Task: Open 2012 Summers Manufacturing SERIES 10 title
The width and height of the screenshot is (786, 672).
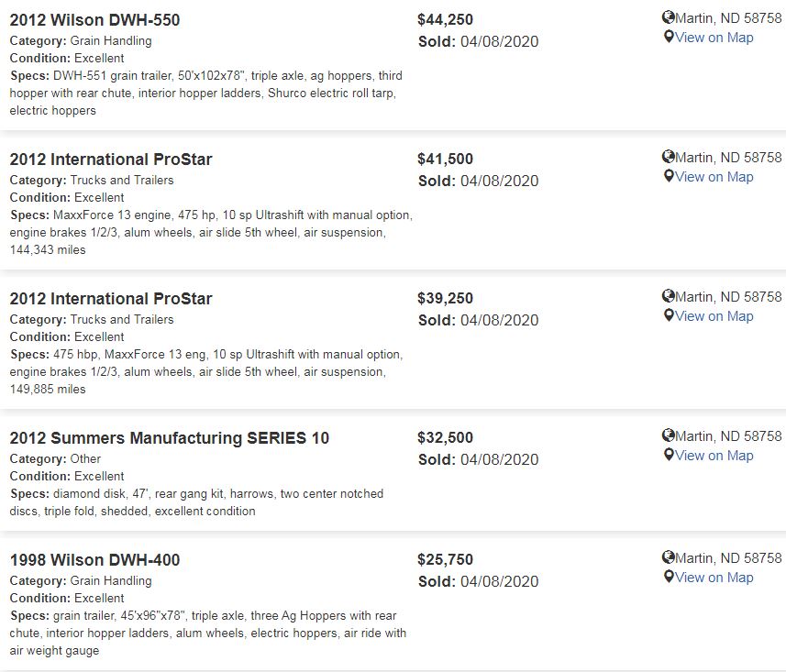Action: [170, 438]
